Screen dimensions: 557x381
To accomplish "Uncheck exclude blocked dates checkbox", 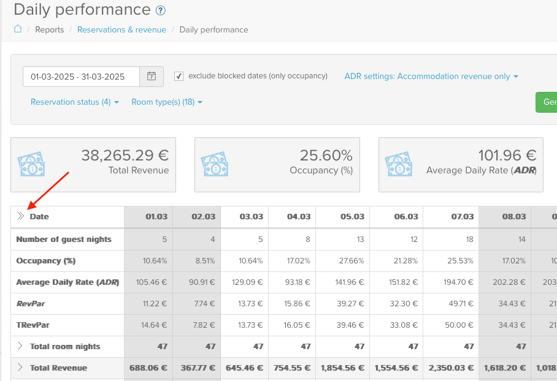I will click(179, 76).
